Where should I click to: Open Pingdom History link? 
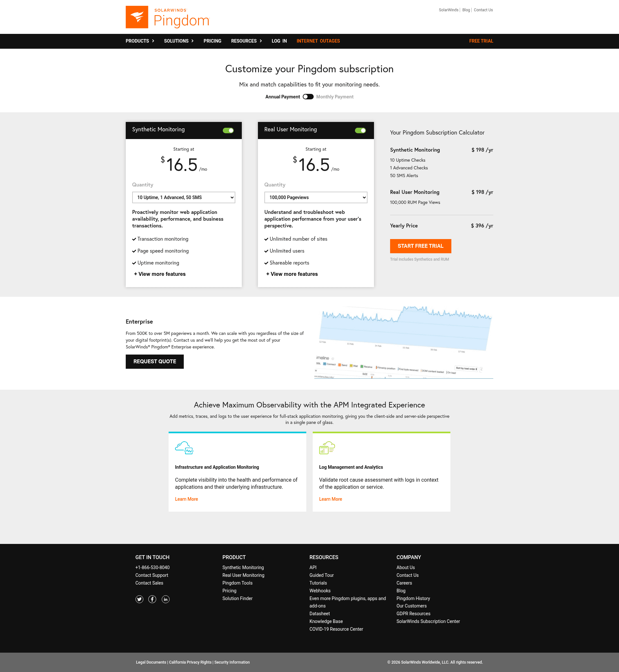point(413,598)
